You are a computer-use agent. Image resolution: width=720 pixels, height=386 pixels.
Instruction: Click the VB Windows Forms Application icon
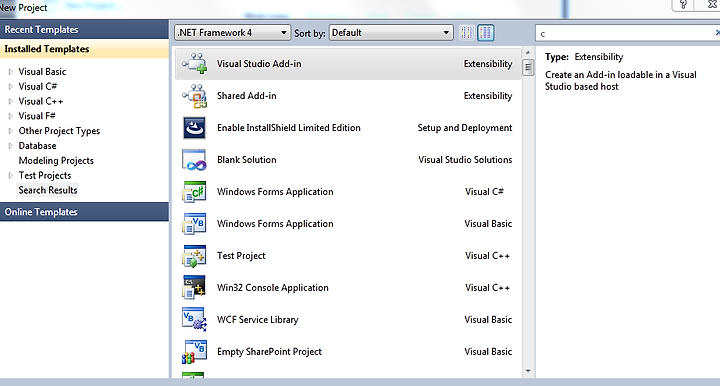pyautogui.click(x=194, y=224)
